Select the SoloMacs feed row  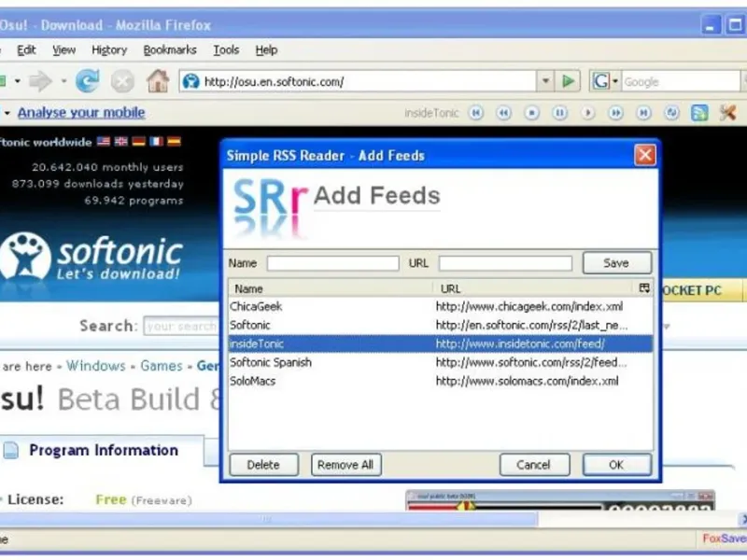coord(440,381)
